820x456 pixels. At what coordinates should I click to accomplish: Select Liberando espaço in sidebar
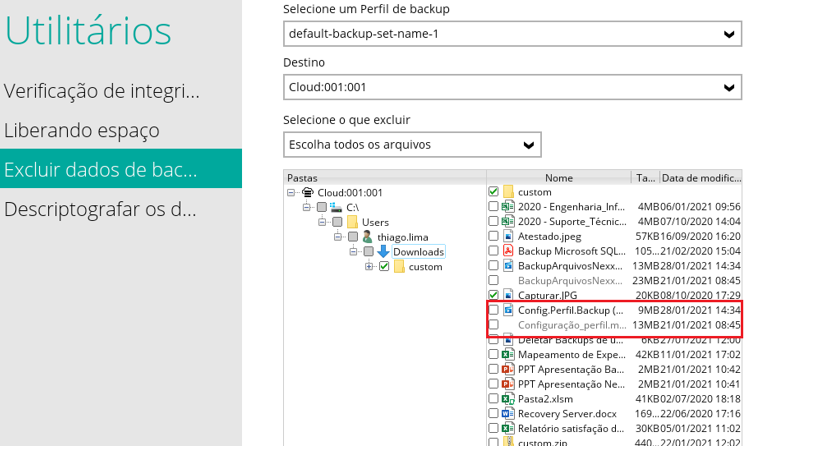pos(82,130)
